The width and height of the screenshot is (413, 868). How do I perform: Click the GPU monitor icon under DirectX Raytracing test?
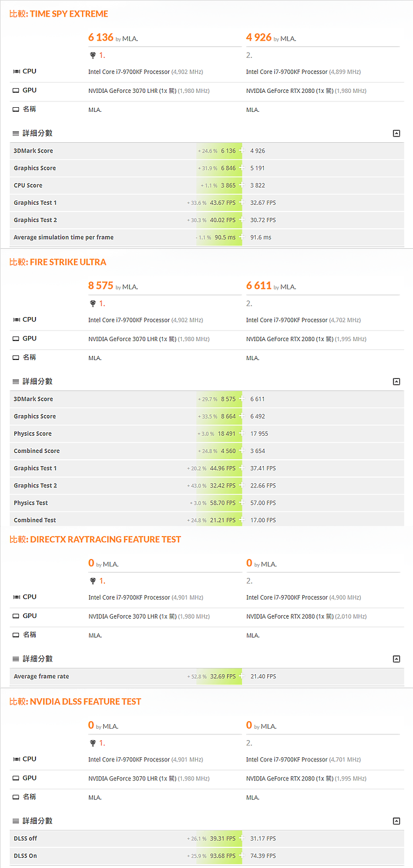16,616
